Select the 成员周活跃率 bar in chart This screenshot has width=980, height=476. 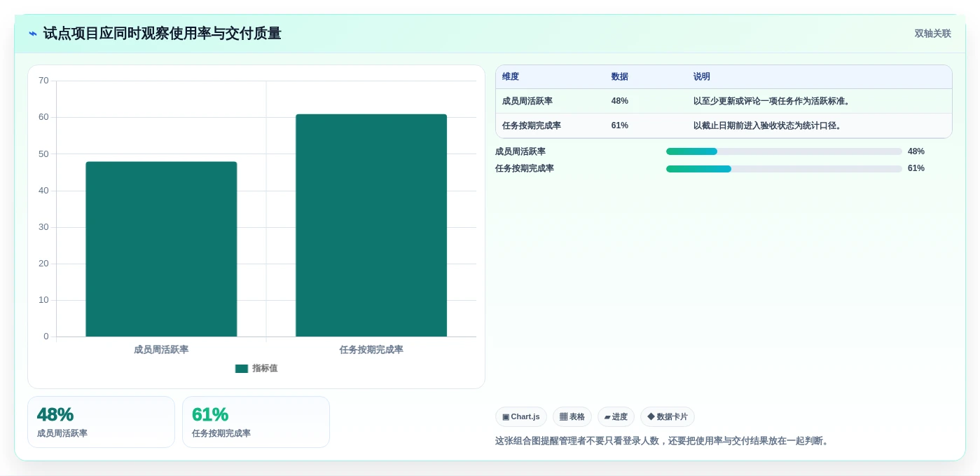pyautogui.click(x=161, y=249)
